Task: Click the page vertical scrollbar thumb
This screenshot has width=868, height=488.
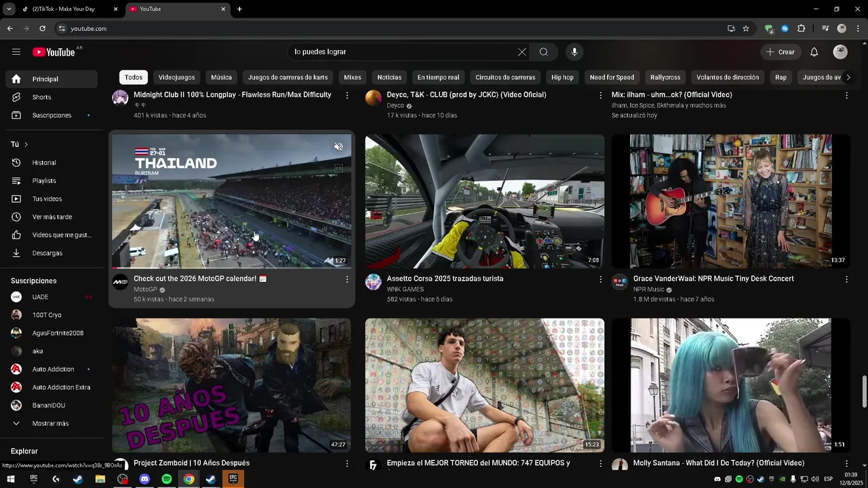Action: coord(864,392)
